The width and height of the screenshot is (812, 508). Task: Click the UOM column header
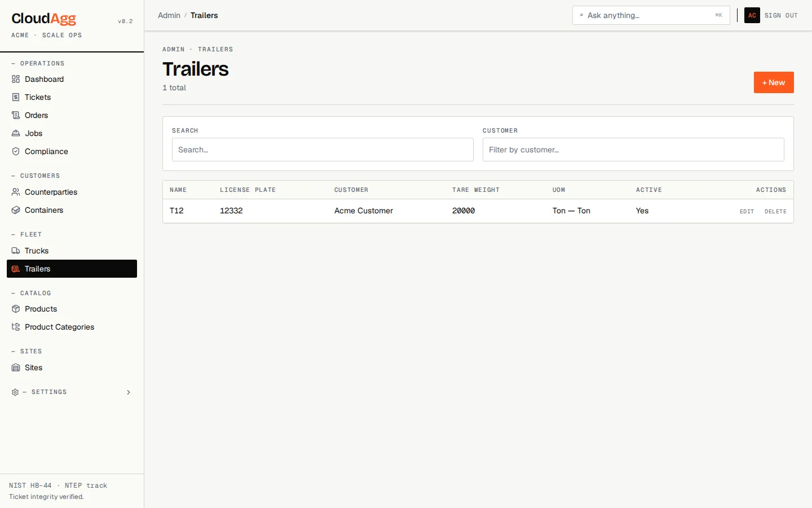point(559,190)
